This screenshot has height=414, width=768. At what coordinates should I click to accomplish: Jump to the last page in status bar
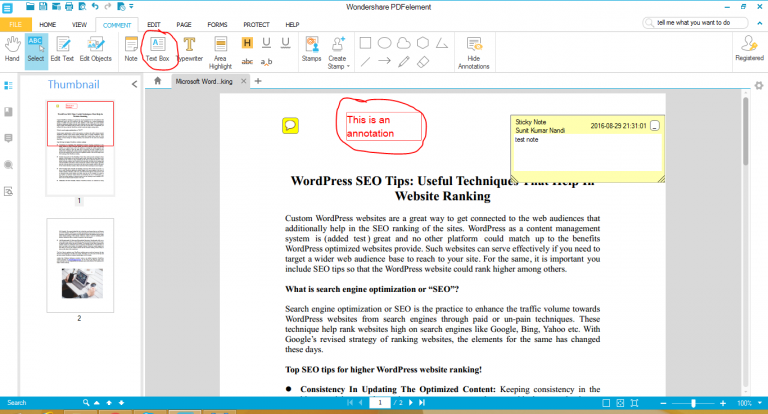coord(422,403)
